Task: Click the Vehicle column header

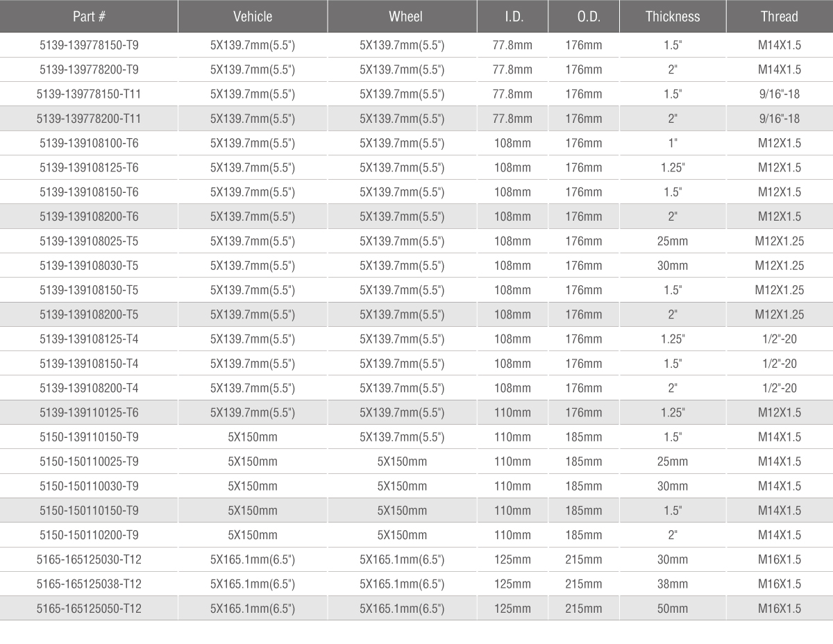Action: click(x=253, y=17)
